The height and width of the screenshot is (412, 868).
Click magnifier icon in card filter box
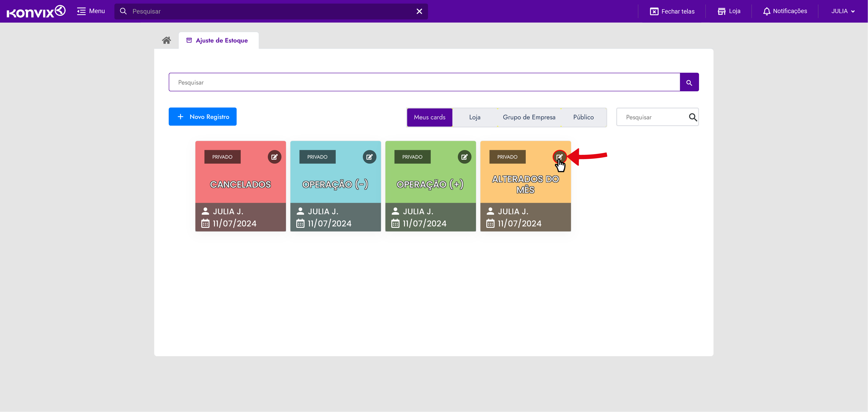point(693,117)
